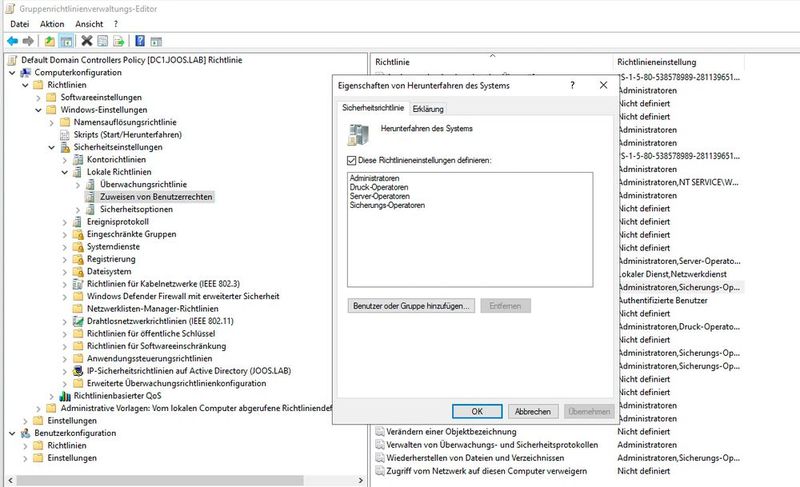The height and width of the screenshot is (487, 800).
Task: Click the Richtlinien für Kabelnetzwerke icon
Action: pos(78,284)
